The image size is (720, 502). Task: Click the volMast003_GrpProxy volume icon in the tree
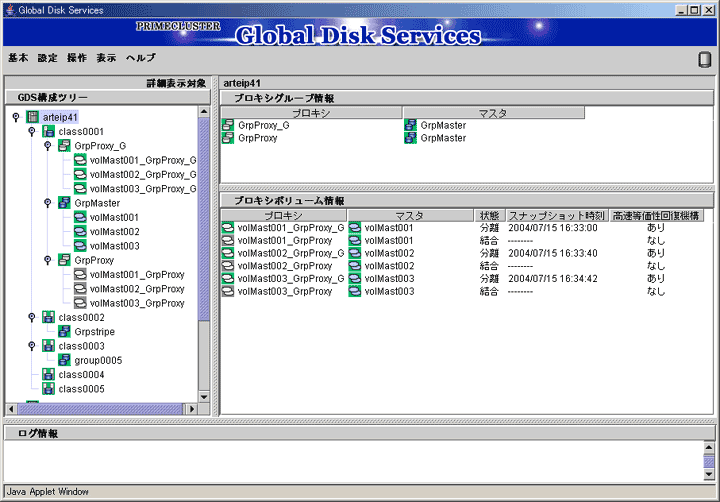coord(80,303)
